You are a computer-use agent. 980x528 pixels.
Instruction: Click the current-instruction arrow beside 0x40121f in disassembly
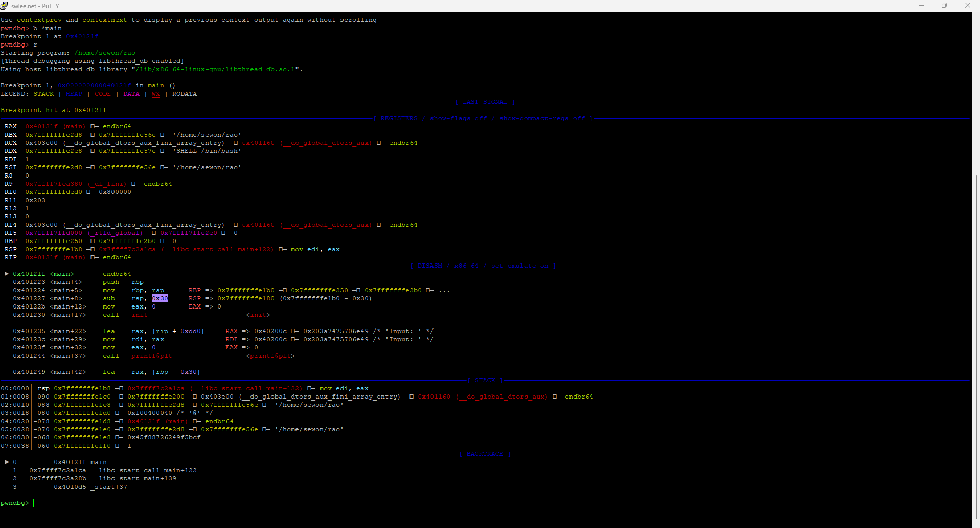[7, 274]
